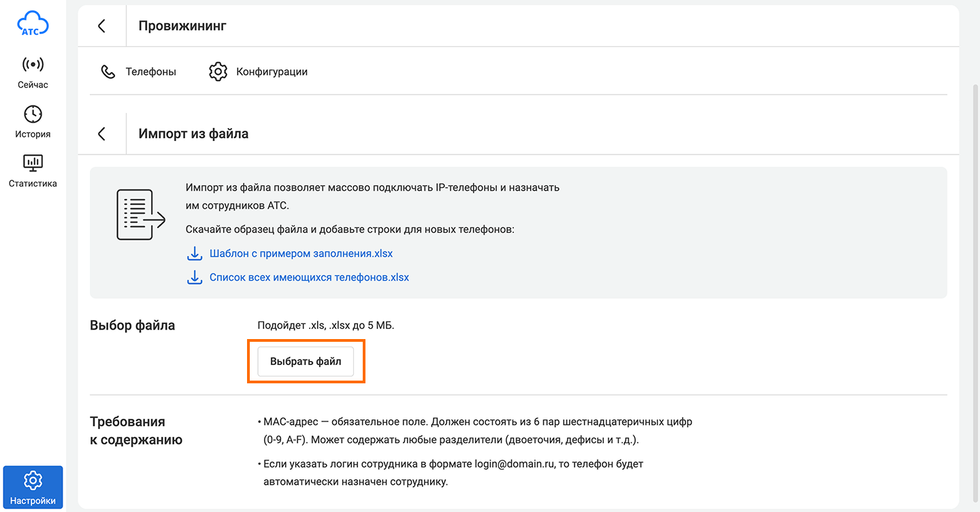
Task: Go back from Провижининг page
Action: click(102, 26)
